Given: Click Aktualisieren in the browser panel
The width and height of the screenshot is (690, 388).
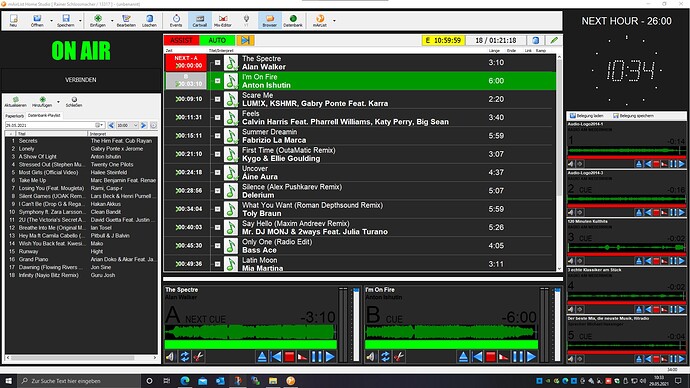Looking at the screenshot, I should click(15, 102).
